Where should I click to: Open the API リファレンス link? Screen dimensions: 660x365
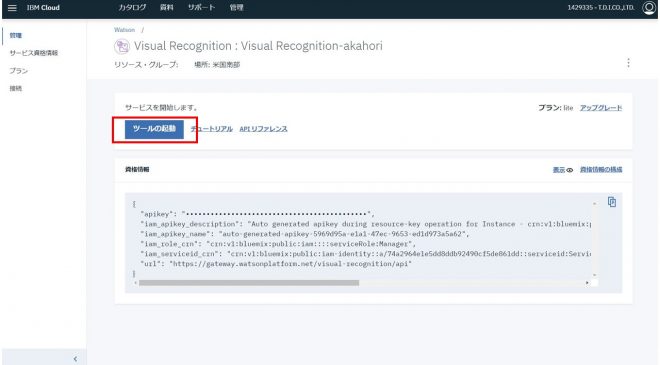coord(263,129)
